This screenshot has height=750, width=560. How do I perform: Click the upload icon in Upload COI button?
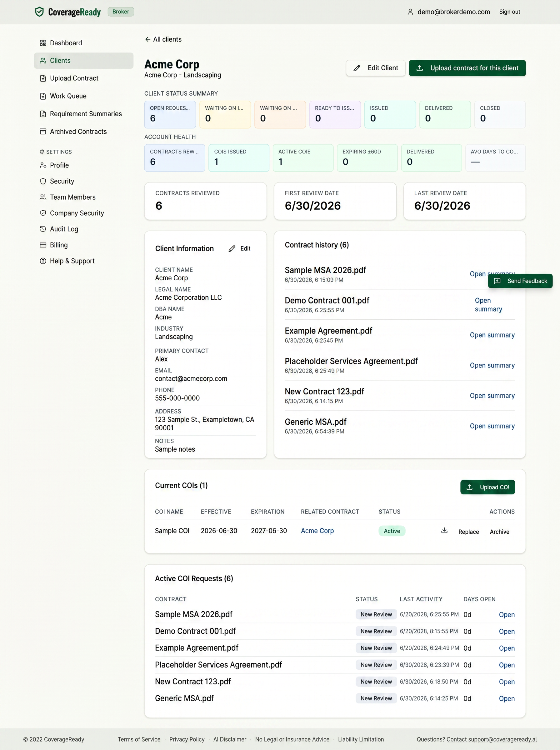[x=469, y=487]
